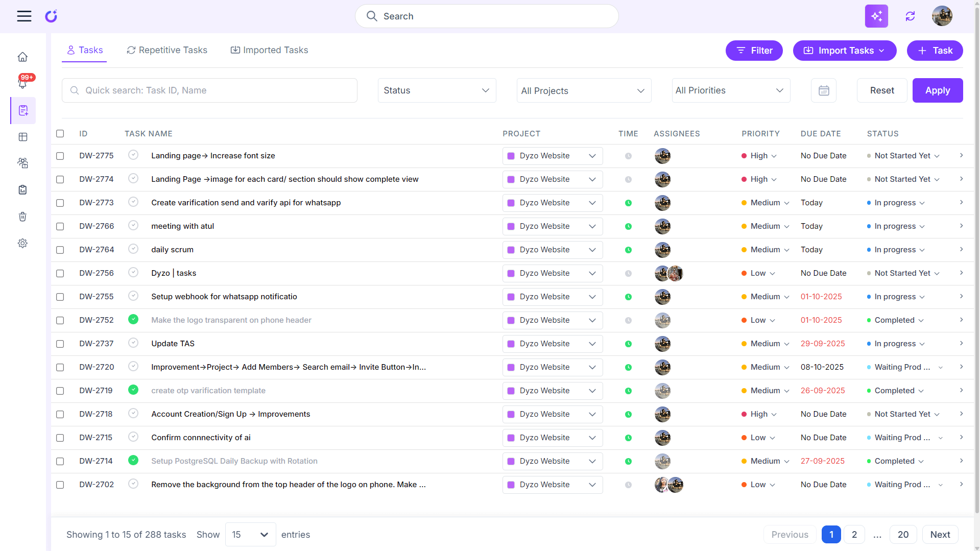Click the AI sparkle icon button

[x=876, y=16]
